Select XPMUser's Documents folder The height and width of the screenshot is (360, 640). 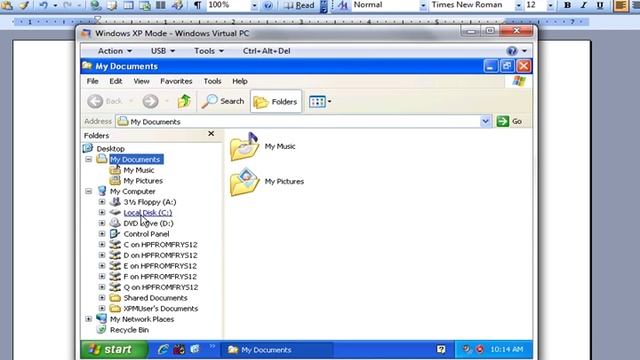[x=161, y=309]
